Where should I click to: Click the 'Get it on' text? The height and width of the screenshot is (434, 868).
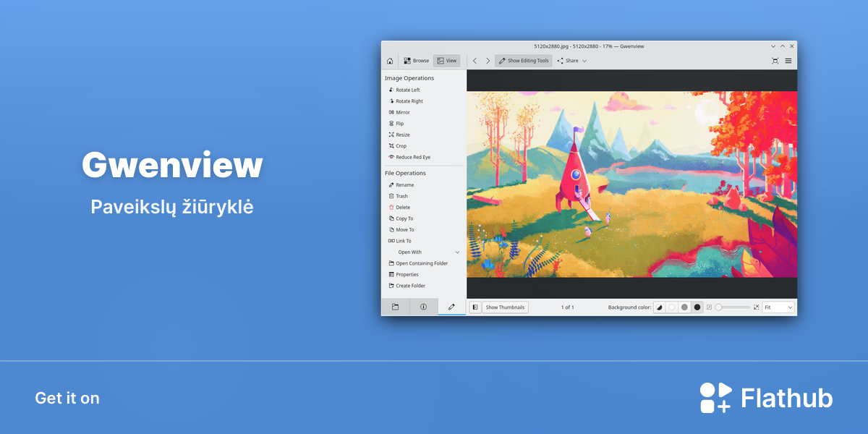click(67, 398)
